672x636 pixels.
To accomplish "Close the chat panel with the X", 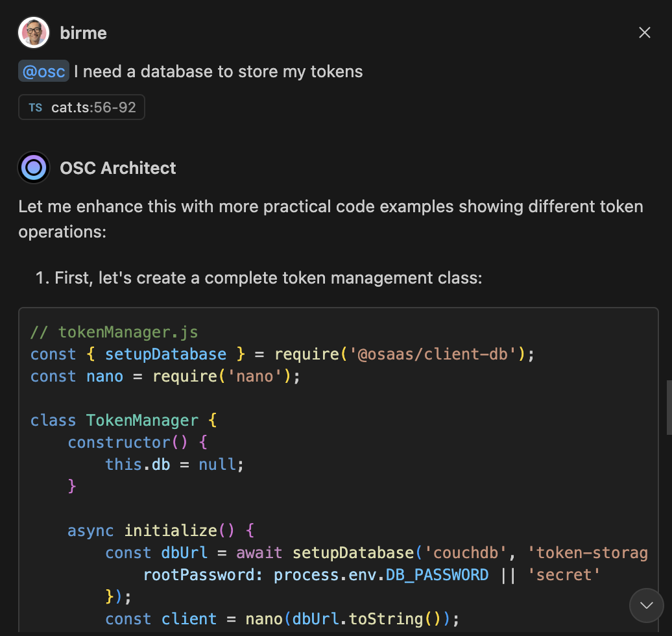I will tap(644, 33).
